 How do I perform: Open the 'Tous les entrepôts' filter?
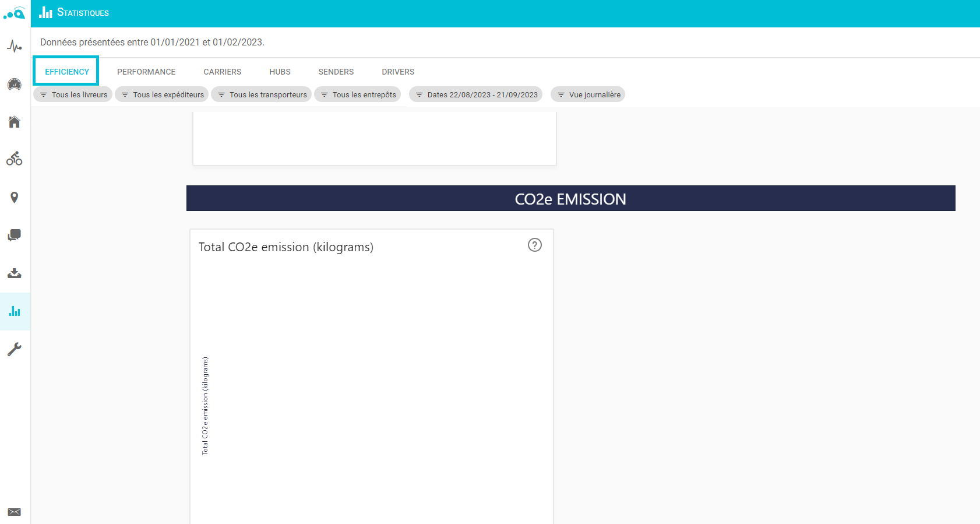pos(357,94)
